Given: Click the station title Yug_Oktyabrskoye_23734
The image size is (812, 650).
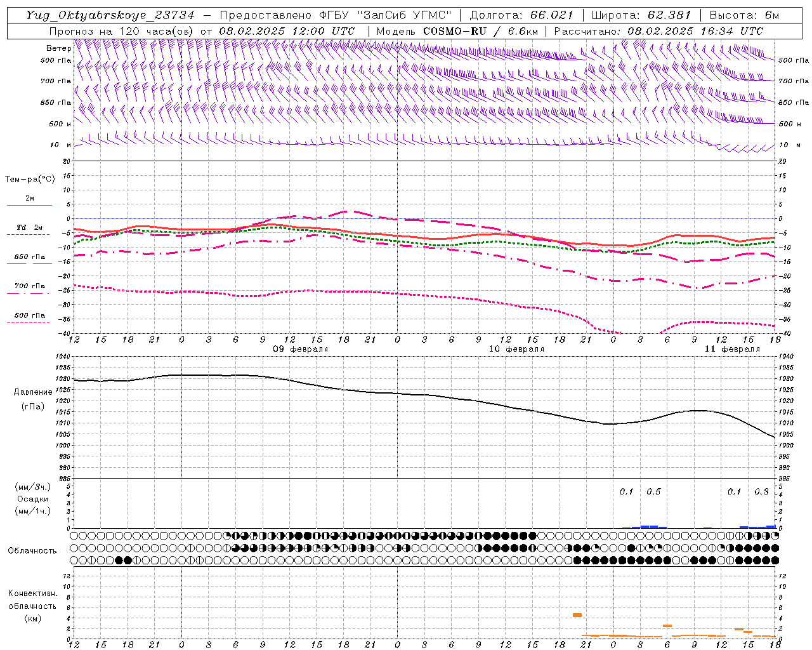Looking at the screenshot, I should pyautogui.click(x=110, y=15).
